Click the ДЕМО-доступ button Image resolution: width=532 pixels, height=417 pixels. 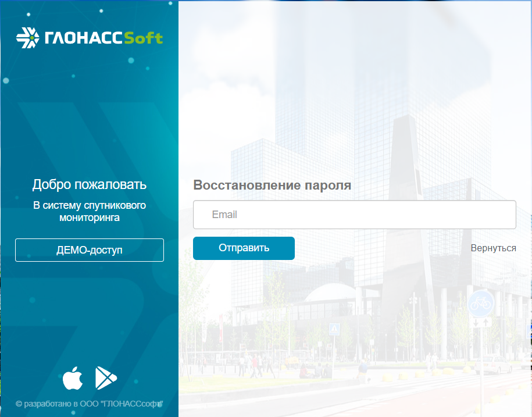click(90, 250)
